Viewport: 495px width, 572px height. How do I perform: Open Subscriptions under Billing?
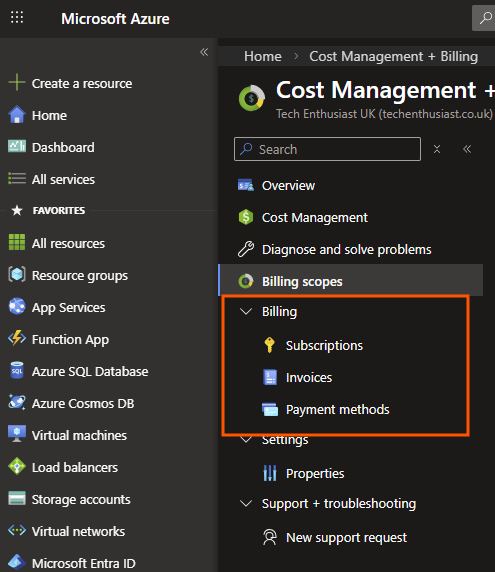(324, 345)
